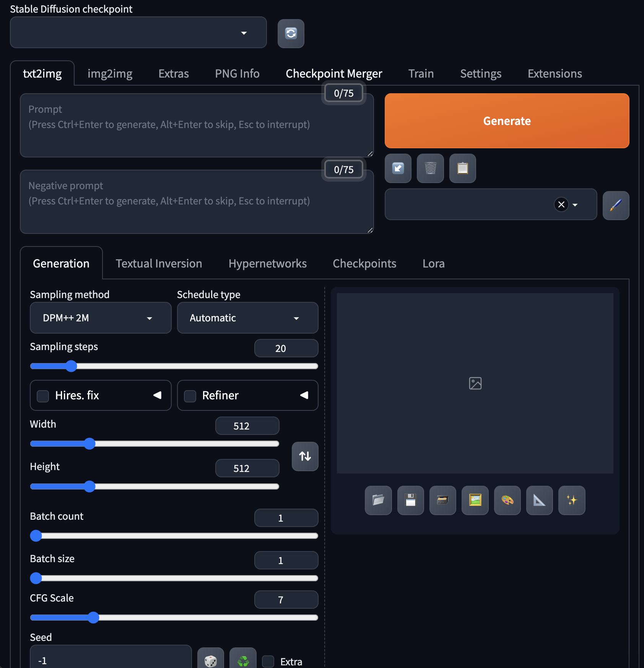This screenshot has height=668, width=644.
Task: Click the CFG Scale value field
Action: pos(286,600)
